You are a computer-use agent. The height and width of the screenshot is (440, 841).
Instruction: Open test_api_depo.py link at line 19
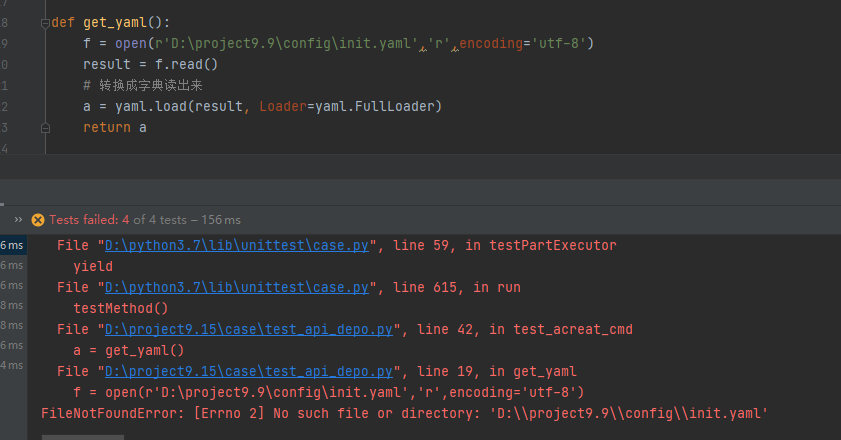click(x=250, y=372)
